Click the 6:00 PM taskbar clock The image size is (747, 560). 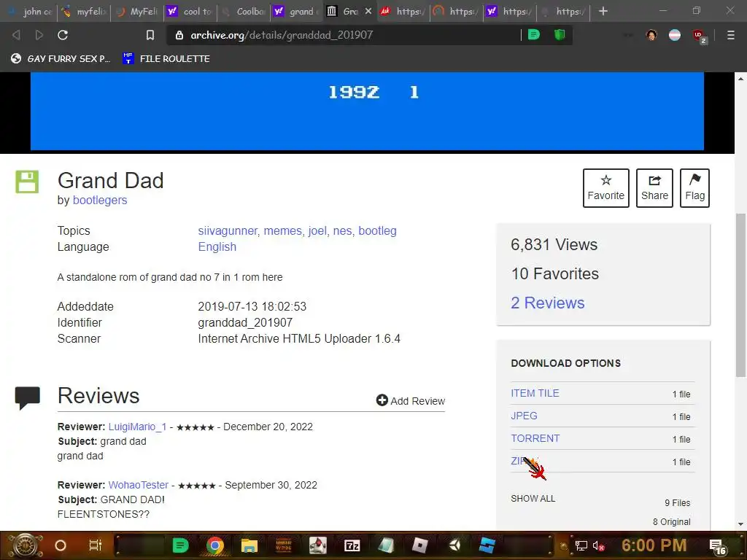tap(654, 545)
